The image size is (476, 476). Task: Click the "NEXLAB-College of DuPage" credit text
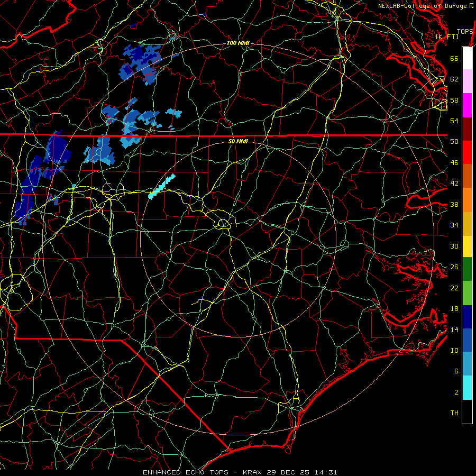[x=423, y=6]
